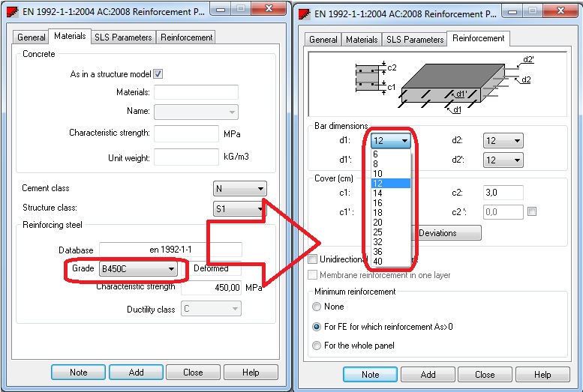Click the Unit weight input field
This screenshot has height=392, width=583.
coord(186,157)
